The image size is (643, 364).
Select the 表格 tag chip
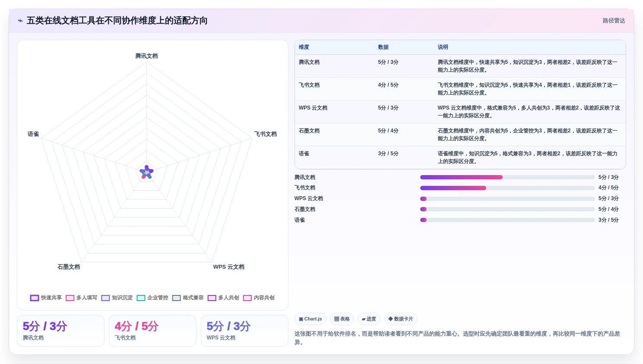pyautogui.click(x=342, y=319)
